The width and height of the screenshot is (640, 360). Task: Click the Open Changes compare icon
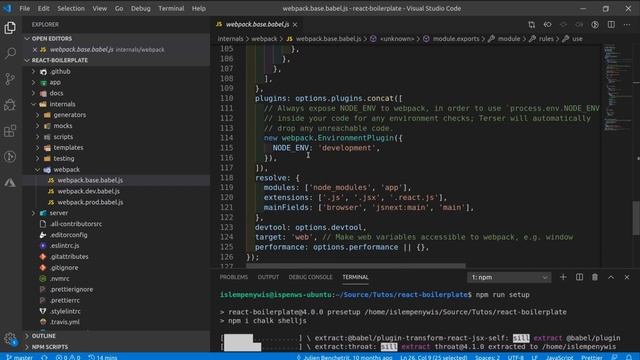pos(531,24)
